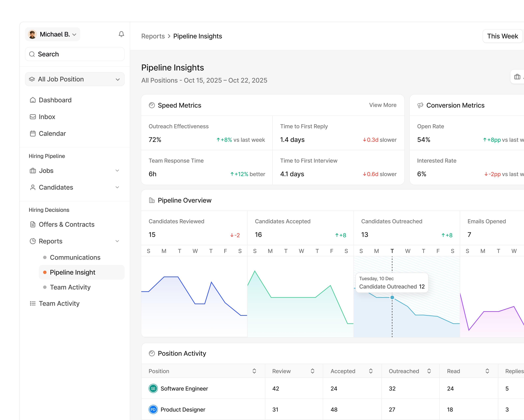Collapse the Reports menu chevron
The image size is (524, 420).
[x=117, y=241]
